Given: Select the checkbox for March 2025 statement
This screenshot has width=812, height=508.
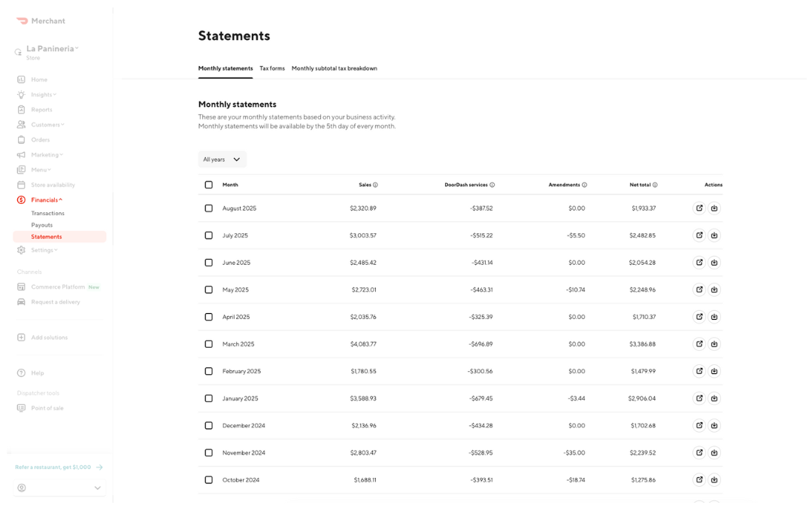Looking at the screenshot, I should pyautogui.click(x=208, y=344).
